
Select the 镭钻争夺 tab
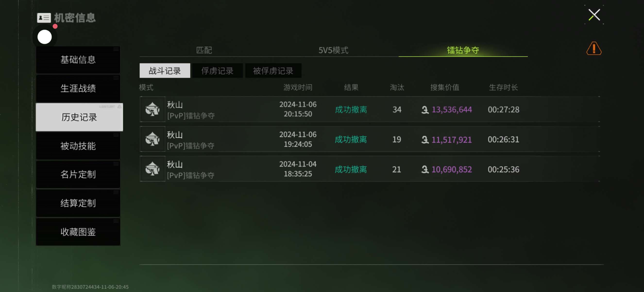pos(463,50)
